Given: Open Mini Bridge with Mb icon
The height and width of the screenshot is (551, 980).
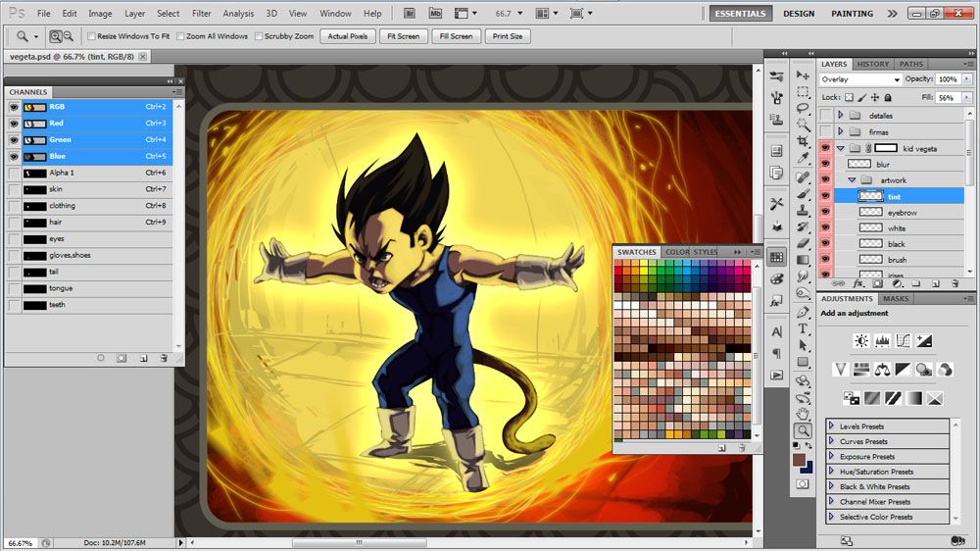Looking at the screenshot, I should pyautogui.click(x=436, y=13).
